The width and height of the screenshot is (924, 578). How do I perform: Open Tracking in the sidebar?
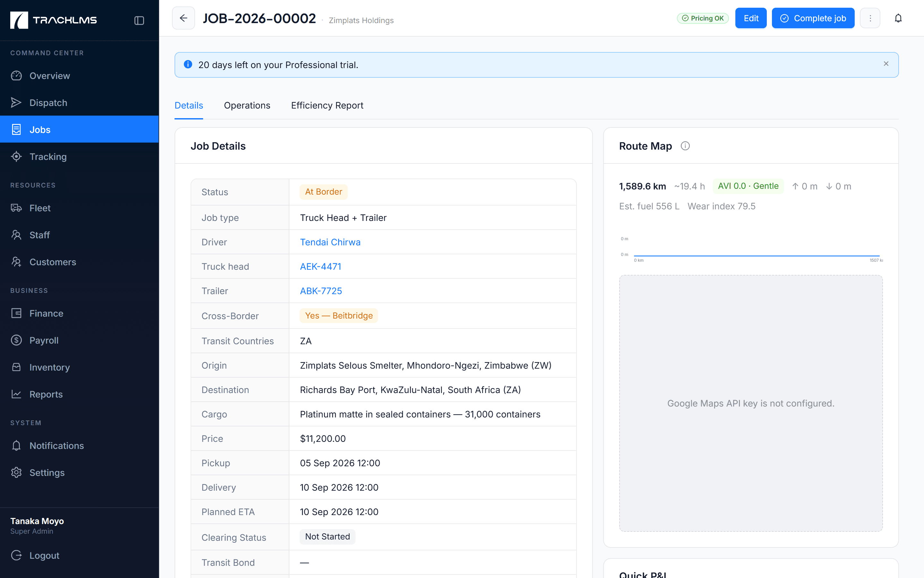[x=80, y=156]
